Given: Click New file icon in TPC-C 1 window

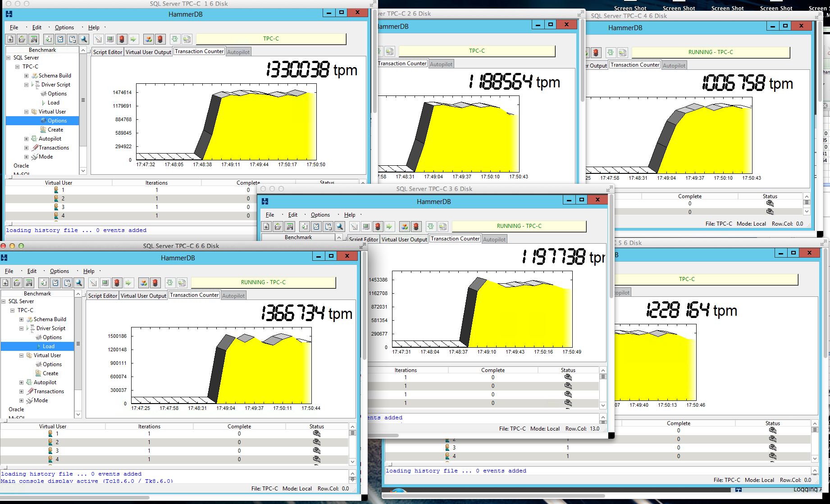Looking at the screenshot, I should 10,39.
